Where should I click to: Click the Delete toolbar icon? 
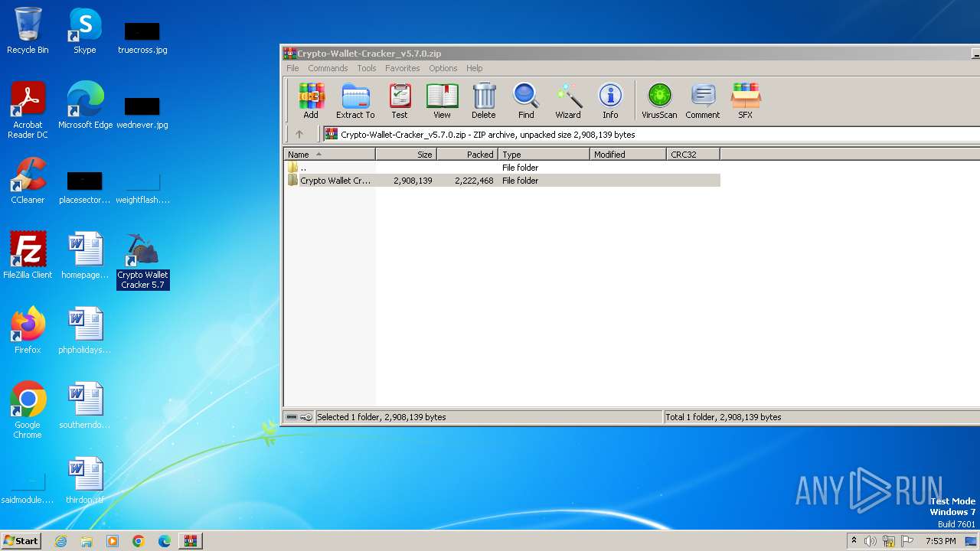(483, 101)
